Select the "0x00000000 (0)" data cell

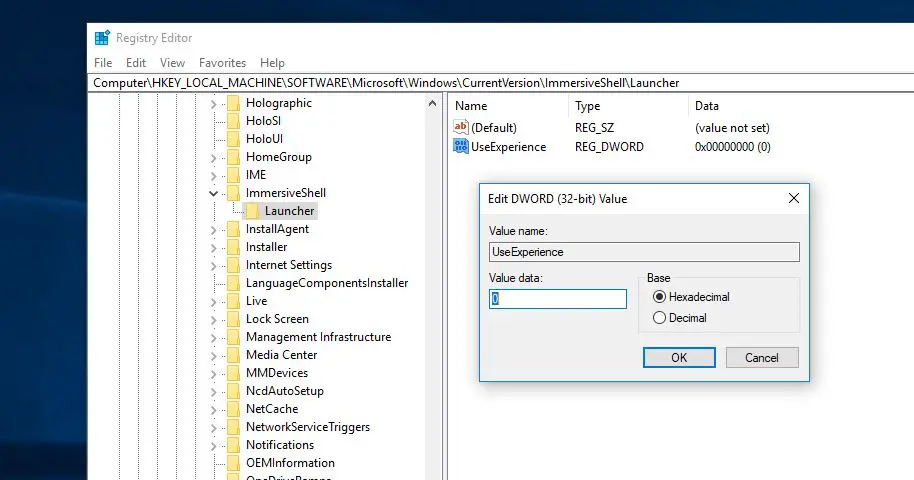[x=732, y=147]
